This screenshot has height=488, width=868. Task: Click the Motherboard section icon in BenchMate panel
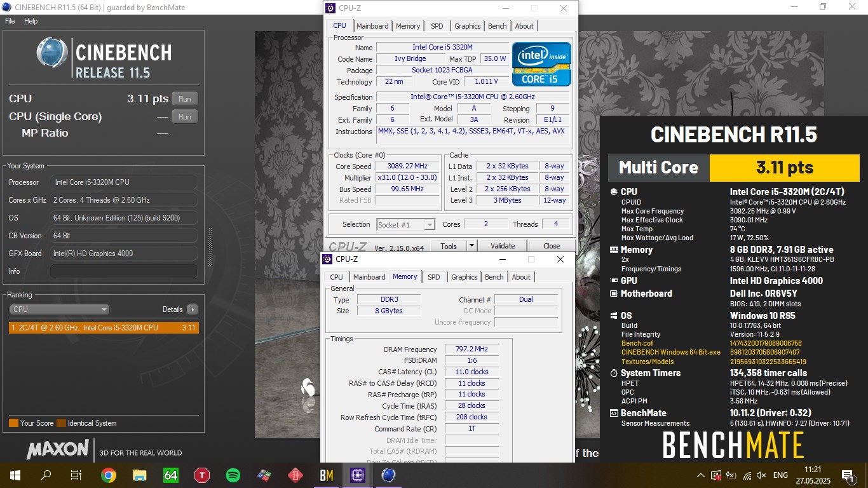pyautogui.click(x=614, y=294)
